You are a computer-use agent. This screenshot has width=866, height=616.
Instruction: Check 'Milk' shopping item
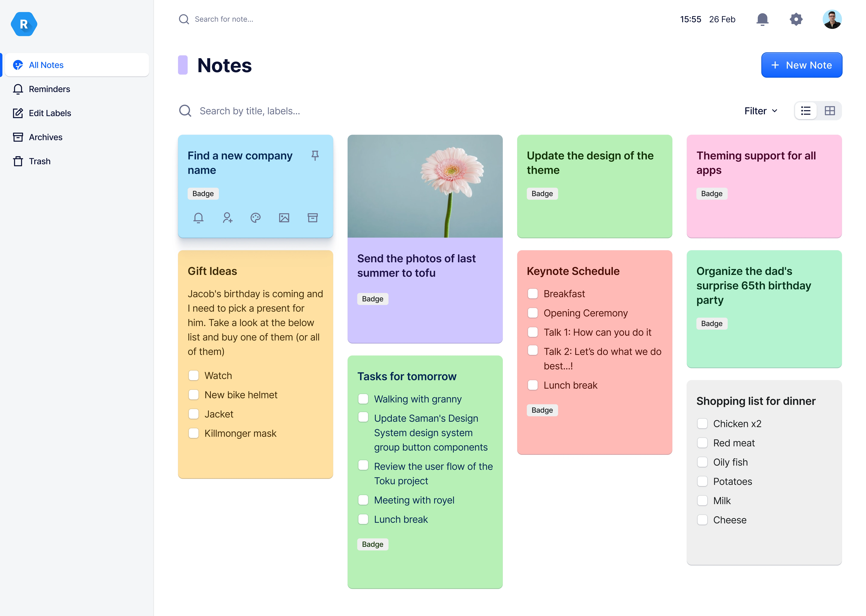point(702,501)
